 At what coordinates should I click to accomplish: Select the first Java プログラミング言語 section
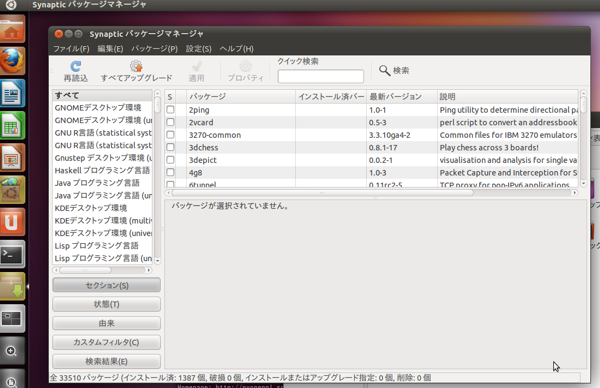102,183
